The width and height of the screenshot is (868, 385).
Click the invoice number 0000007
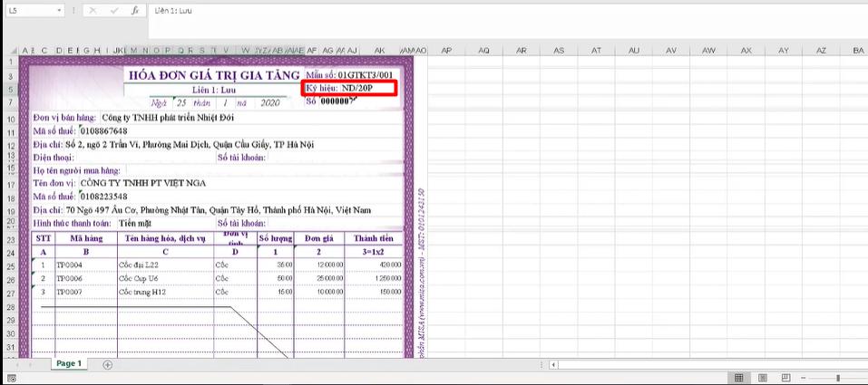[x=336, y=101]
